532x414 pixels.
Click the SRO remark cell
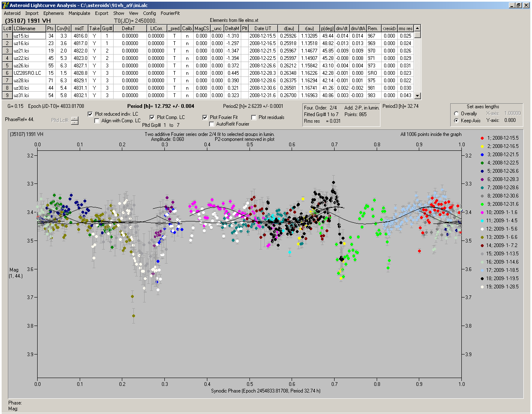tap(373, 73)
